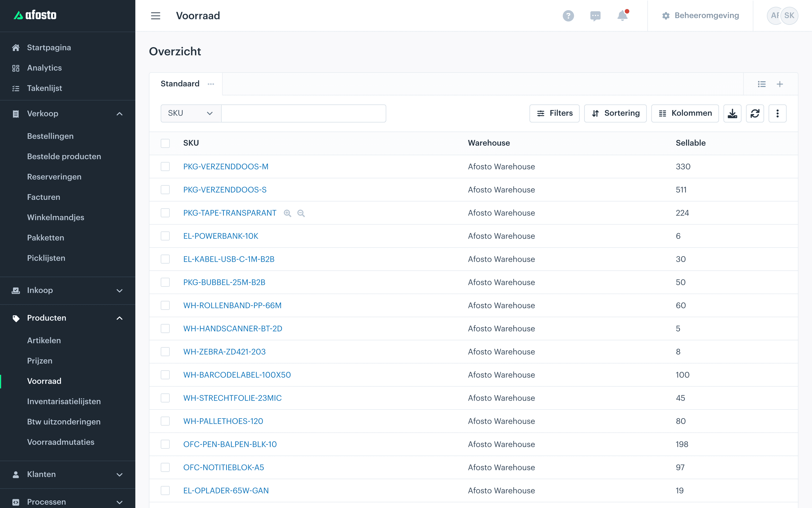Open Btw uitzonderingen in sidebar
Viewport: 812px width, 508px height.
tap(64, 422)
